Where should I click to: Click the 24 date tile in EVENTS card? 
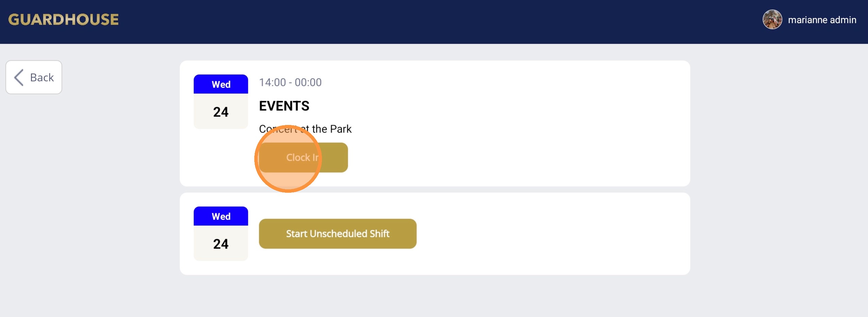coord(221,112)
